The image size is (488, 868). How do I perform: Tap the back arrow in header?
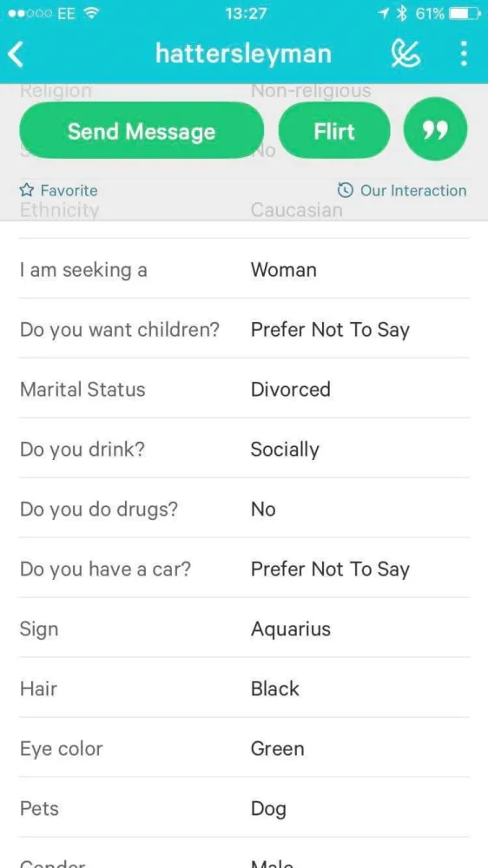point(16,55)
